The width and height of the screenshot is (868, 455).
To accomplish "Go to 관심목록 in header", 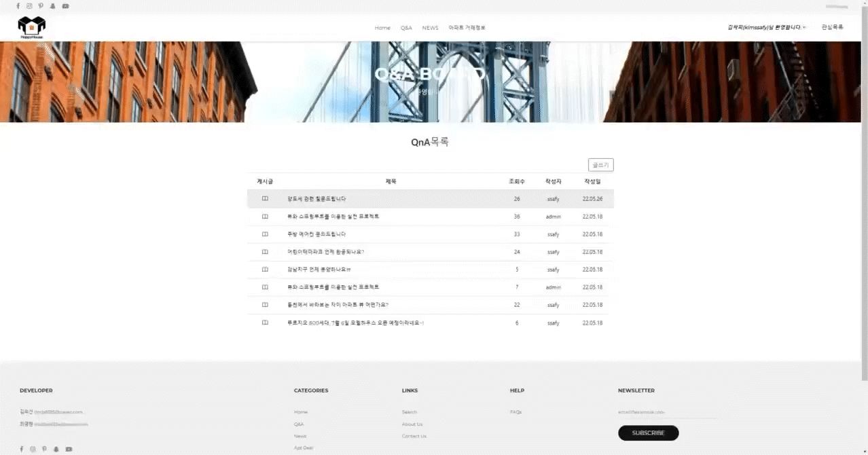I will [832, 27].
